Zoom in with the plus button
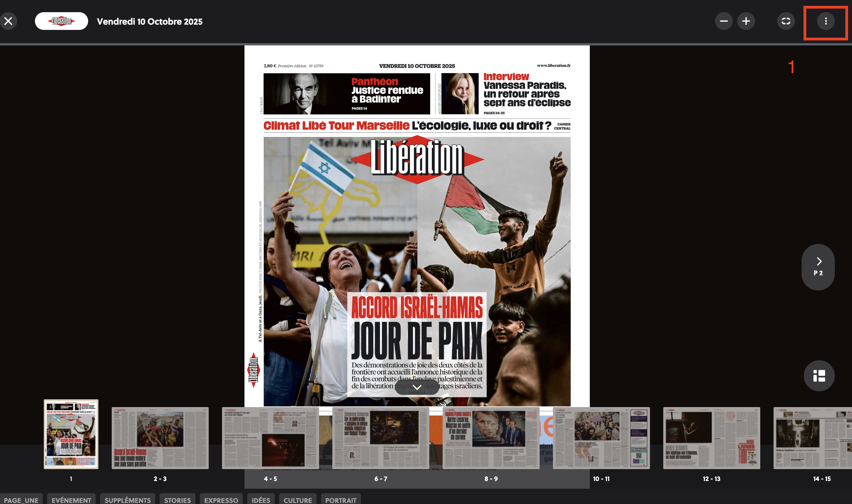Viewport: 852px width, 504px height. pos(746,21)
